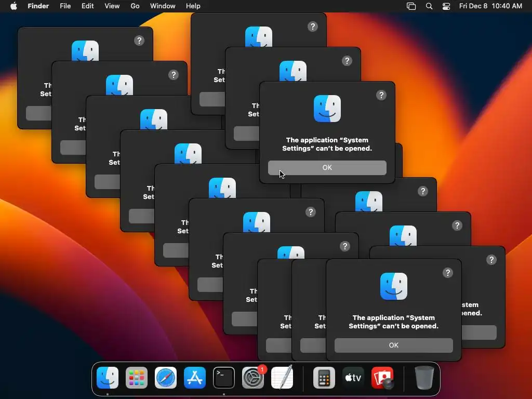The image size is (532, 399).
Task: Open TextEdit from the Dock
Action: [282, 378]
